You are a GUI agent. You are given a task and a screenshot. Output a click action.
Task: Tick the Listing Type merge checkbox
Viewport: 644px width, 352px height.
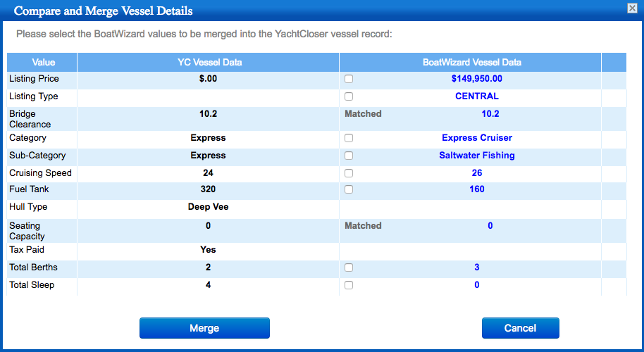(349, 96)
